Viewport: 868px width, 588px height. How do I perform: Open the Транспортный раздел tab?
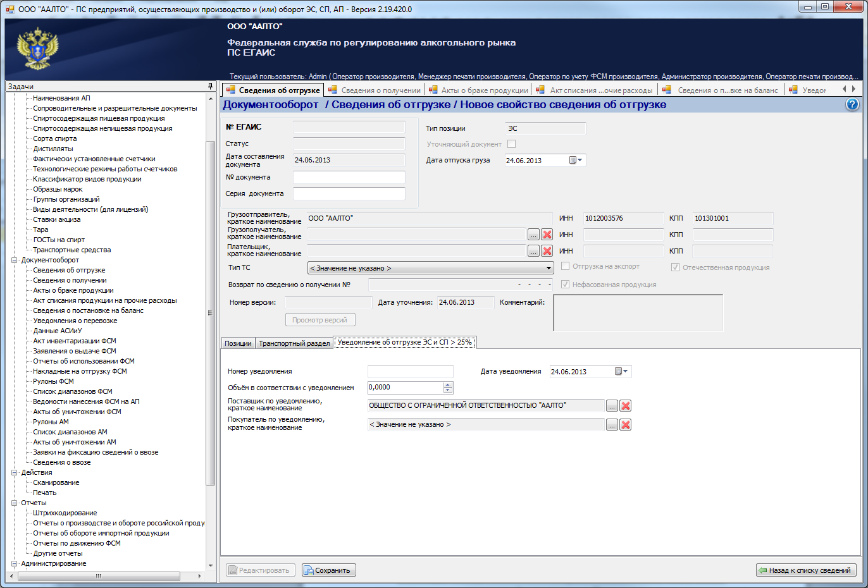pyautogui.click(x=294, y=343)
